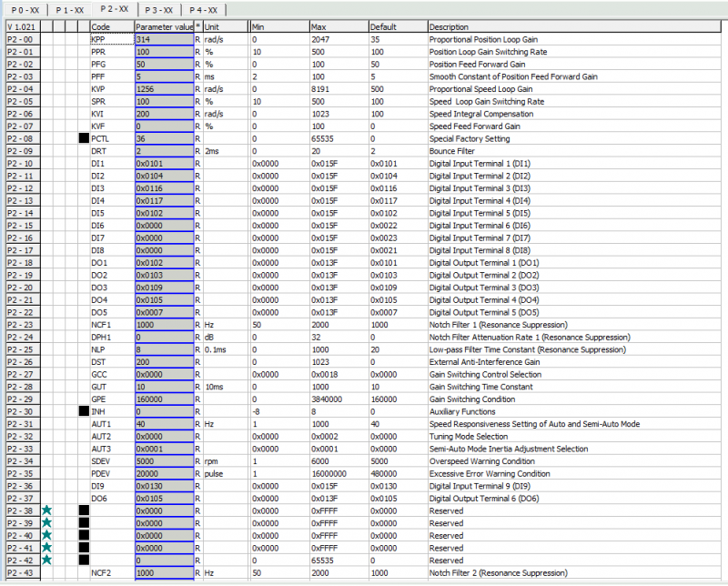Viewport: 728px width, 586px height.
Task: Click the black square marker beside PCTL
Action: (x=83, y=138)
